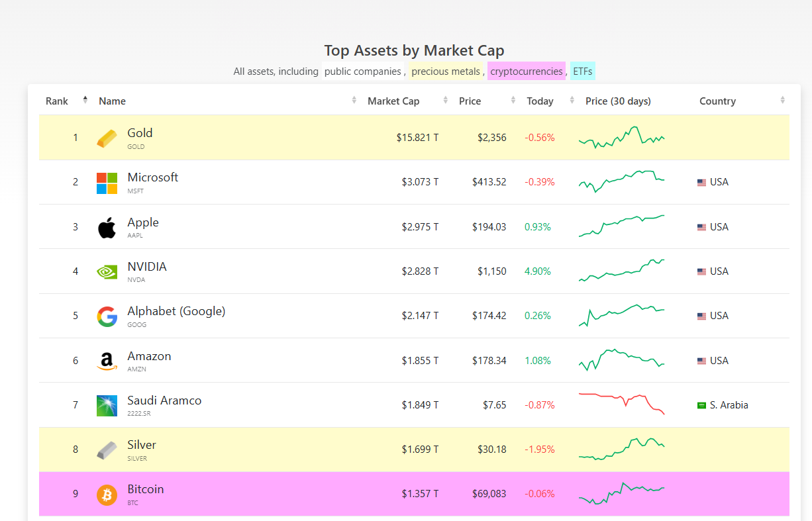Click the Saudi Arabia flag icon

(701, 405)
